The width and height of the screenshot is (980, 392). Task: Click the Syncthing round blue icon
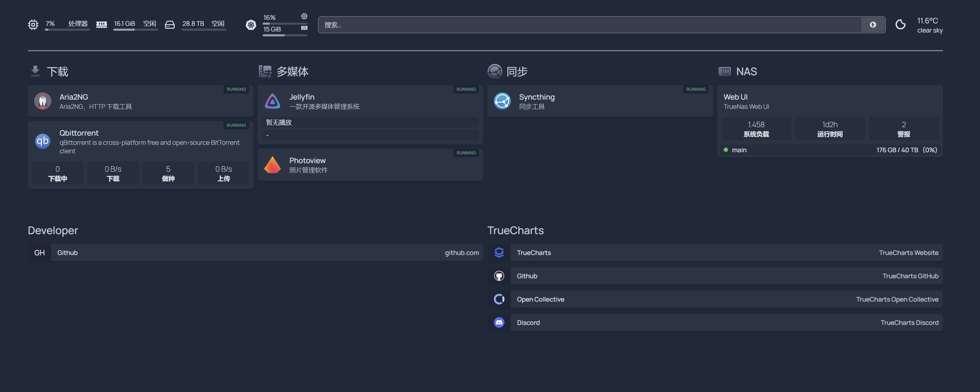click(502, 101)
